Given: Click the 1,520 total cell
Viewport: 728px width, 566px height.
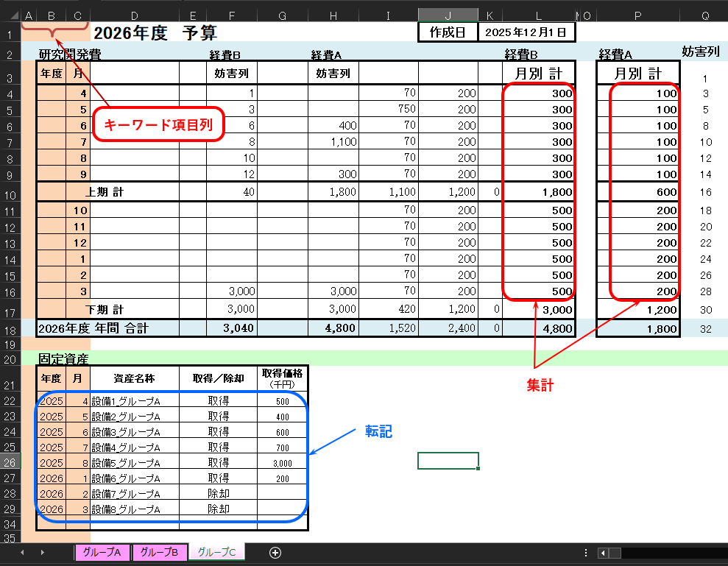Looking at the screenshot, I should click(389, 328).
